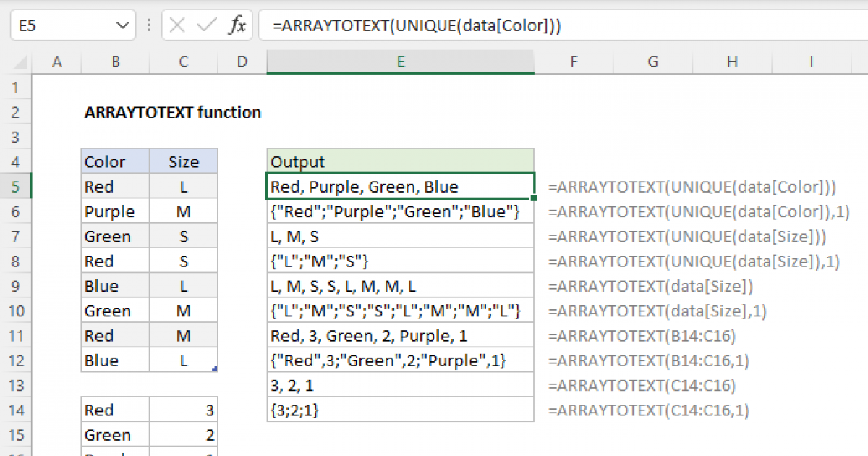
Task: Click cell with {3;2;1} output
Action: tap(400, 410)
